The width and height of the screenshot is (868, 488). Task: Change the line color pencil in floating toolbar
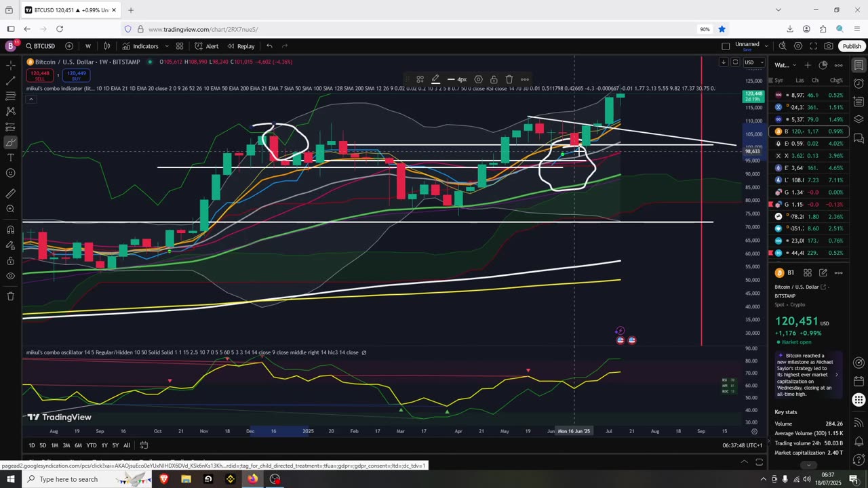(x=435, y=79)
